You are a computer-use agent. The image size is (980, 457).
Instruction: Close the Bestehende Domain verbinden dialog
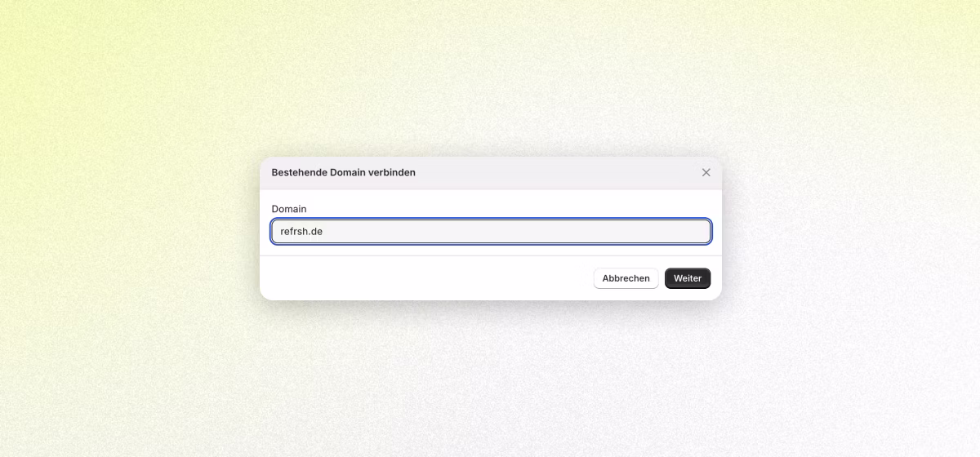pos(706,172)
